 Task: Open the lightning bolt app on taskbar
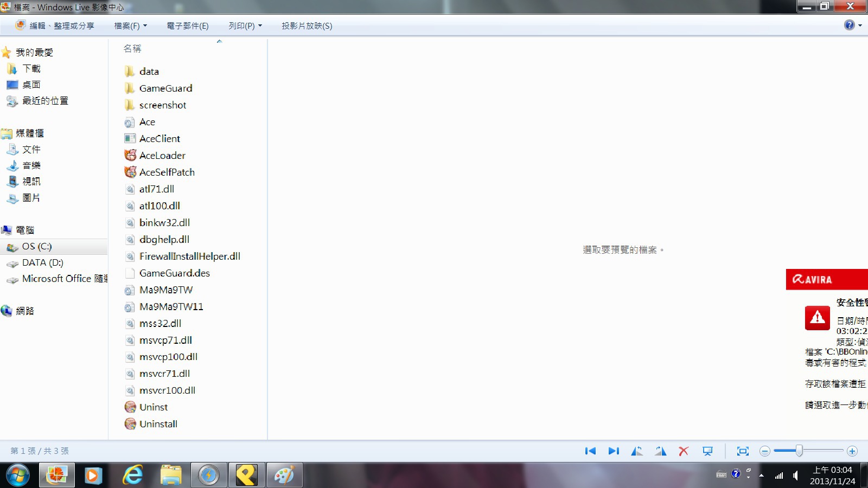(208, 476)
